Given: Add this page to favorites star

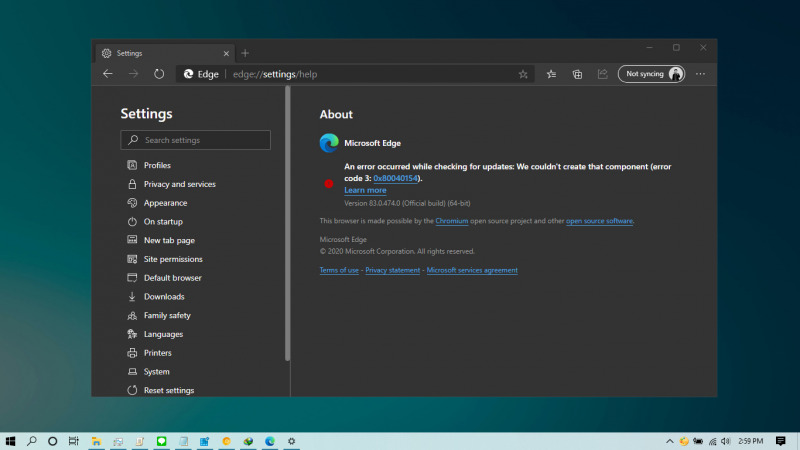Looking at the screenshot, I should point(523,74).
